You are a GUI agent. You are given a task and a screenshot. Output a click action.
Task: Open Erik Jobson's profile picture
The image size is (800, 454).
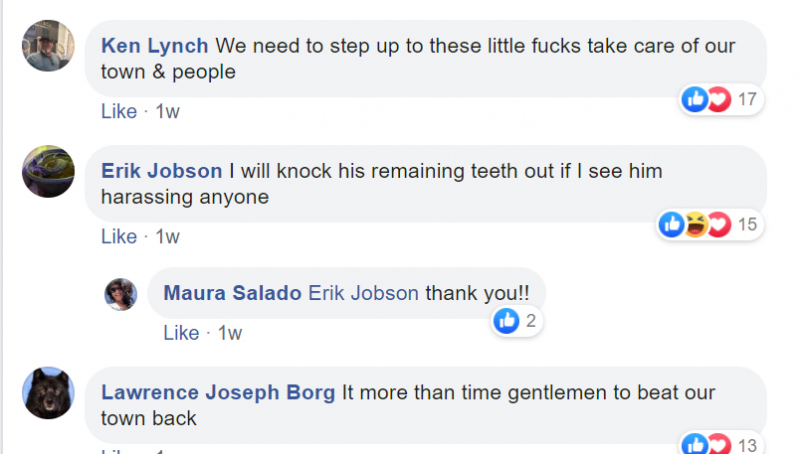tap(47, 171)
